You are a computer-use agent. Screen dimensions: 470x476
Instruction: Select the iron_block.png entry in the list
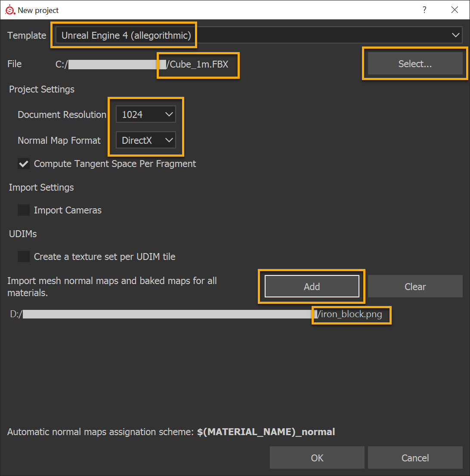pyautogui.click(x=349, y=314)
